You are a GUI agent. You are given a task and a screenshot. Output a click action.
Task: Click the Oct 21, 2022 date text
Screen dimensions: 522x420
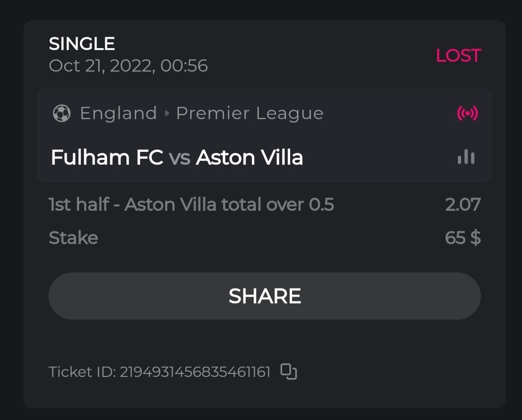[100, 66]
